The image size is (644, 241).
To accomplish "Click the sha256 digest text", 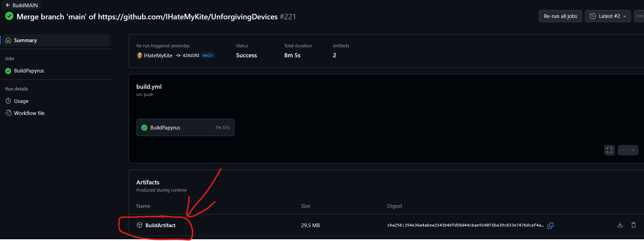I will click(x=465, y=225).
